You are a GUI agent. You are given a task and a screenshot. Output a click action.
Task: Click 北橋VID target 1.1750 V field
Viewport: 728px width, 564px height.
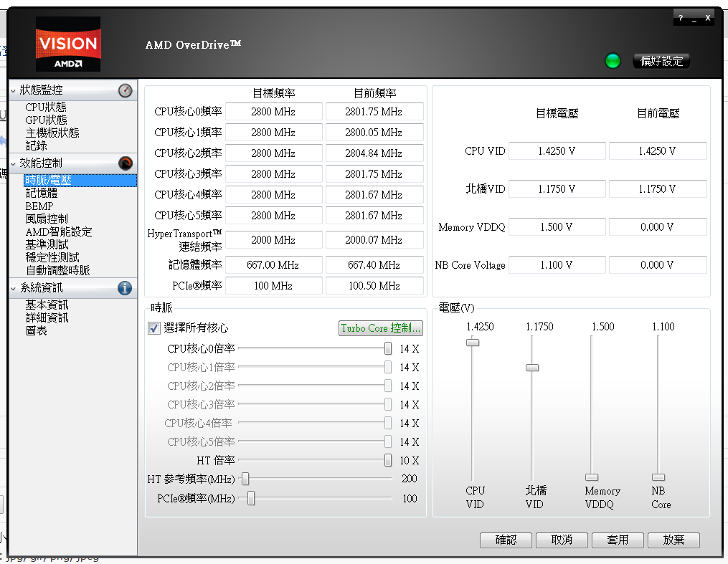tap(557, 188)
